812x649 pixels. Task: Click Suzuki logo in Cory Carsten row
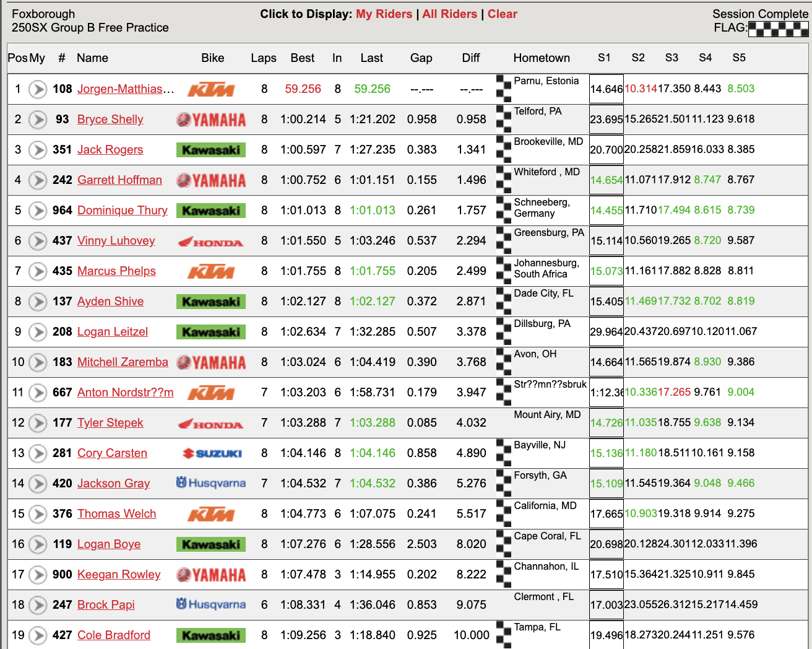tap(212, 454)
